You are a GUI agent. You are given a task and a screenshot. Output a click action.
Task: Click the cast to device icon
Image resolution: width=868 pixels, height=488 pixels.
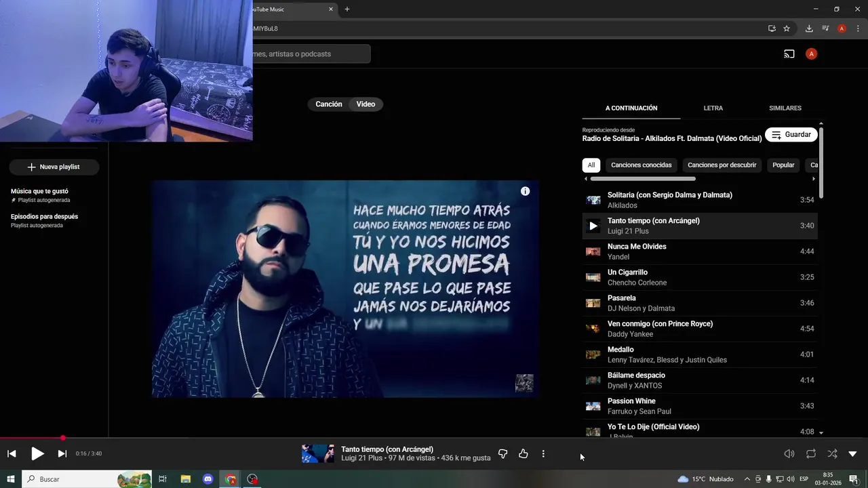pyautogui.click(x=789, y=54)
